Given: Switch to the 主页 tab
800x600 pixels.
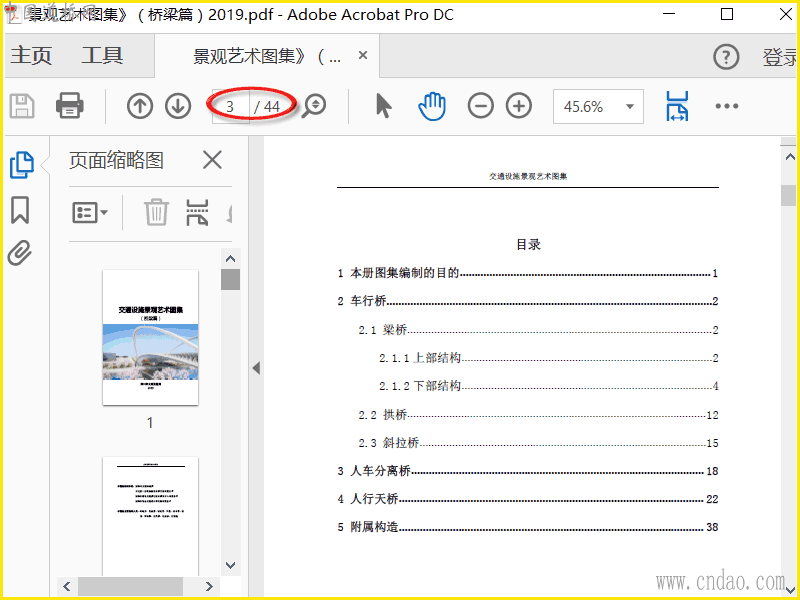Looking at the screenshot, I should [31, 56].
